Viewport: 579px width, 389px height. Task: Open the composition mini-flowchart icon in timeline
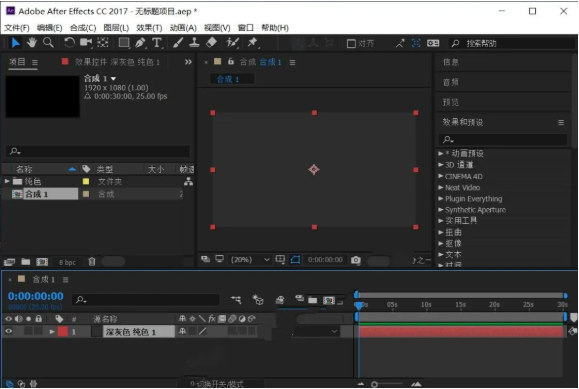236,300
